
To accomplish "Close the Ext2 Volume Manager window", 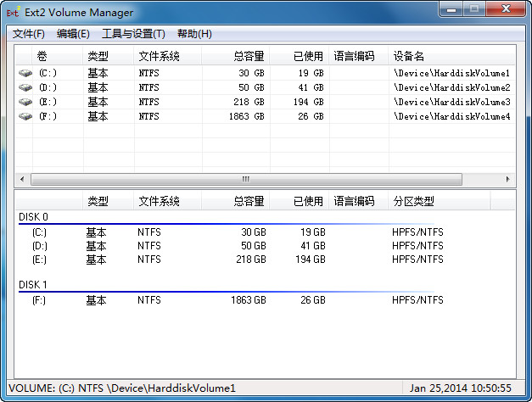I will (x=506, y=9).
